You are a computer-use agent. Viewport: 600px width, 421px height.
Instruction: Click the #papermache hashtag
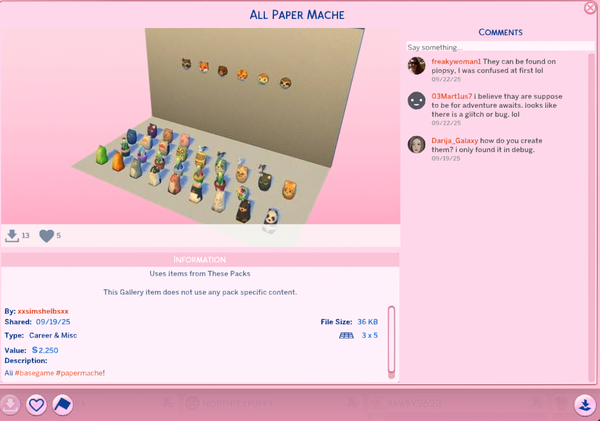pos(79,373)
